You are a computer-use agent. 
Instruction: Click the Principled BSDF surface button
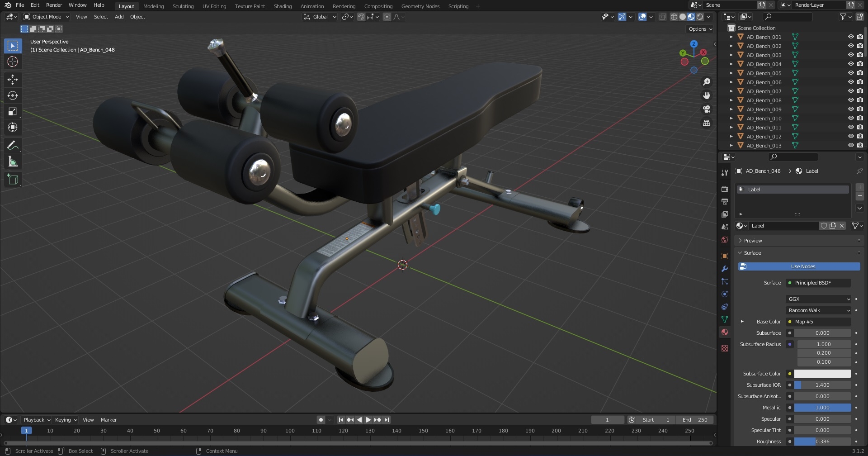[x=818, y=283]
